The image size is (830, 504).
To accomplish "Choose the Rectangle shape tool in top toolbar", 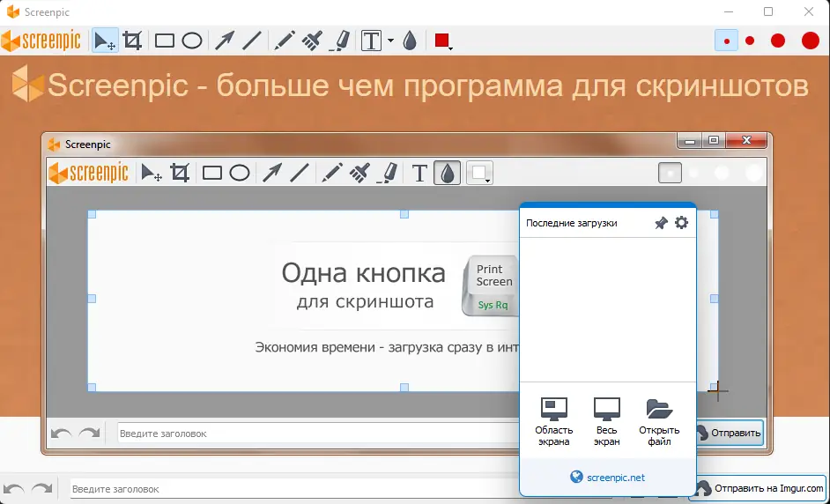I will (165, 41).
